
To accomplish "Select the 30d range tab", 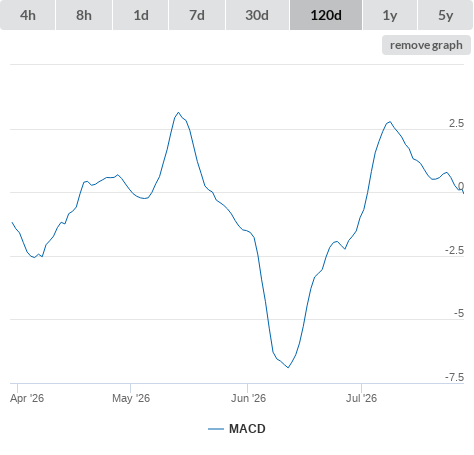I will coord(257,15).
